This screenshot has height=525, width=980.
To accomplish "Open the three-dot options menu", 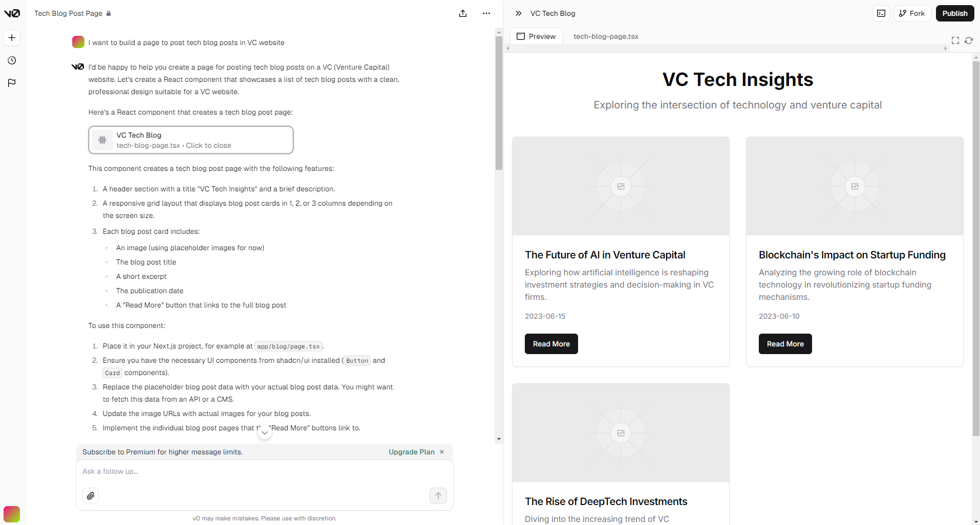I will (x=486, y=13).
